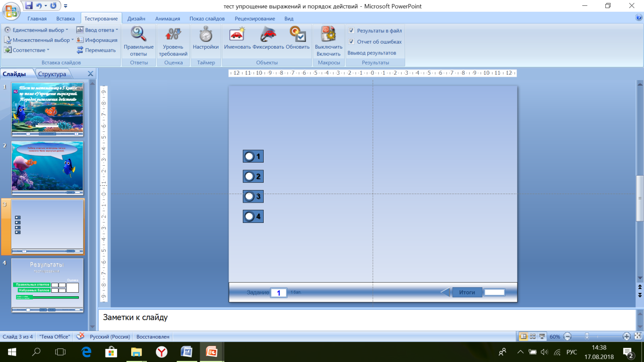Screen dimensions: 644x362
Task: Click the Итоги button on slide
Action: tap(467, 292)
